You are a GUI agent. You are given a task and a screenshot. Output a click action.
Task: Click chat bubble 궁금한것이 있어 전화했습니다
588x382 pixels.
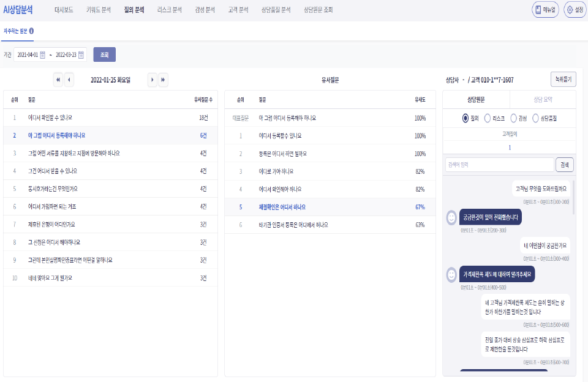pyautogui.click(x=491, y=217)
